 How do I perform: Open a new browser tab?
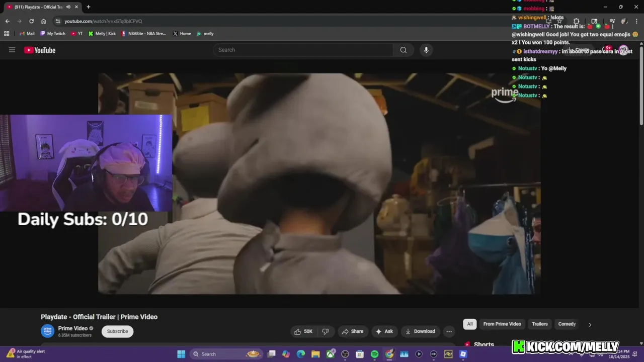89,7
